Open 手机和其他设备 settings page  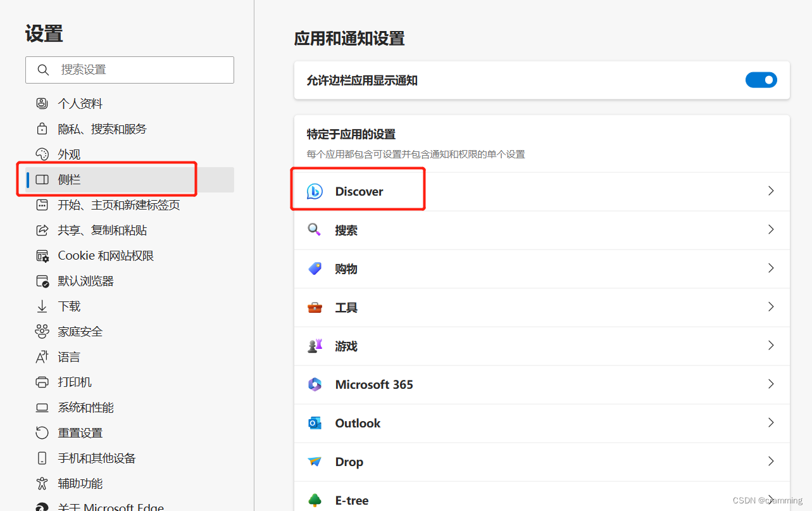coord(130,458)
